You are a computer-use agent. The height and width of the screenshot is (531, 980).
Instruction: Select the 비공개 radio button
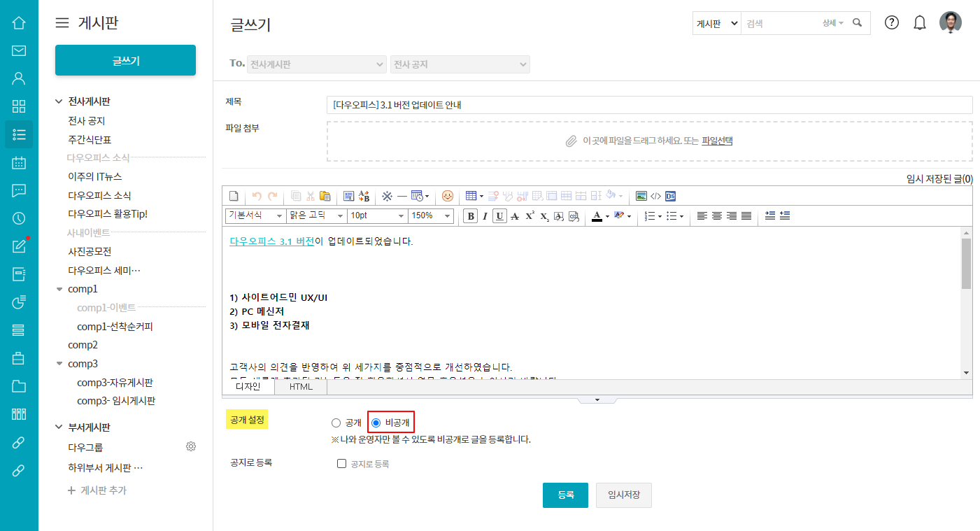coord(376,423)
